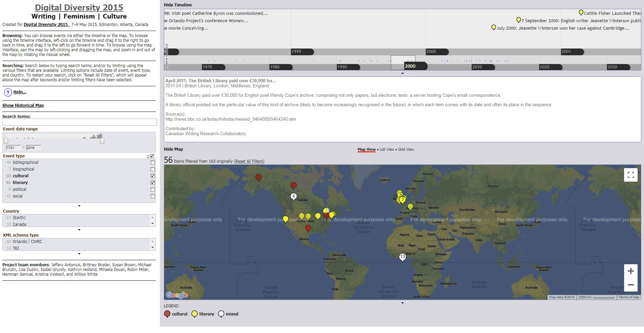Switch to Grid View
Screen dimensions: 644x333
[x=406, y=149]
